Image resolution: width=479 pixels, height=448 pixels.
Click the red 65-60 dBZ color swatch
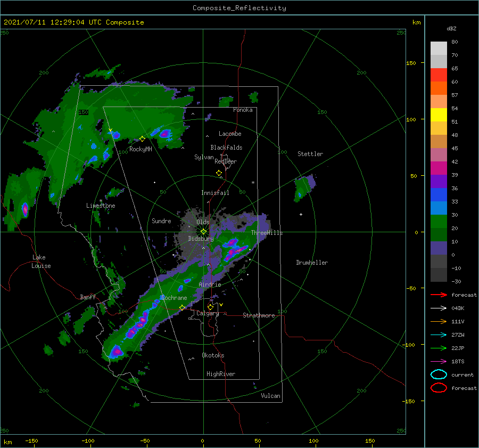click(x=439, y=75)
